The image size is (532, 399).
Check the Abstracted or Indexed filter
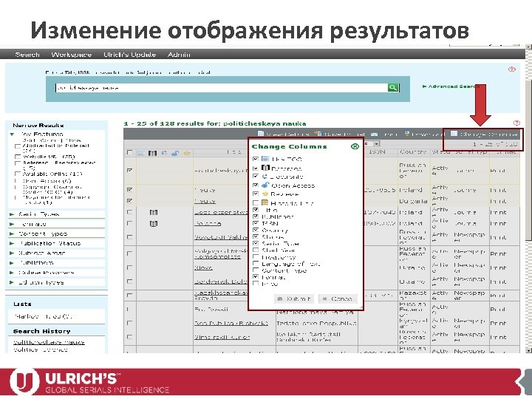pyautogui.click(x=17, y=146)
